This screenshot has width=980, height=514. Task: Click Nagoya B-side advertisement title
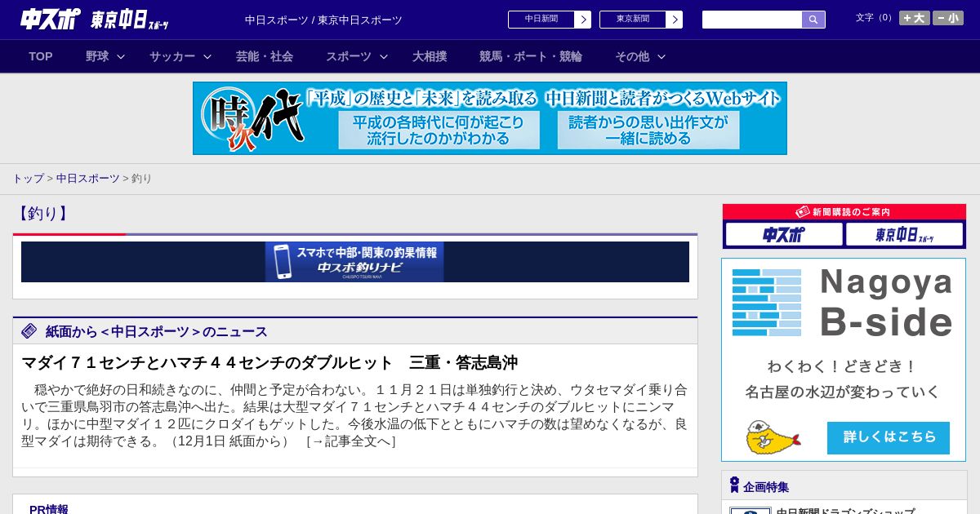pyautogui.click(x=886, y=302)
